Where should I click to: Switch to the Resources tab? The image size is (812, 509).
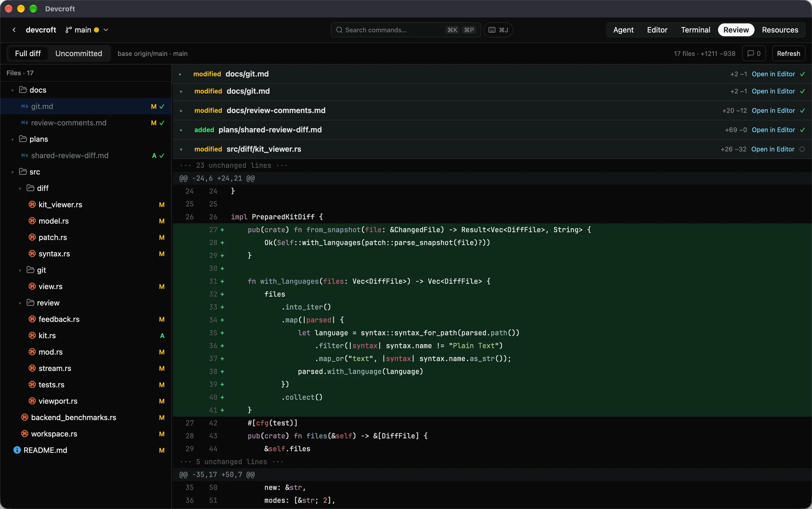[780, 30]
